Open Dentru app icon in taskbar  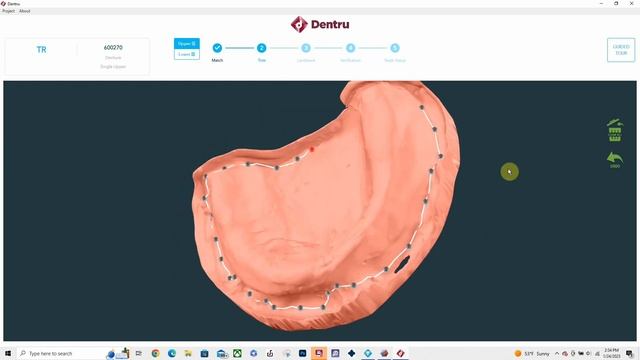click(400, 353)
